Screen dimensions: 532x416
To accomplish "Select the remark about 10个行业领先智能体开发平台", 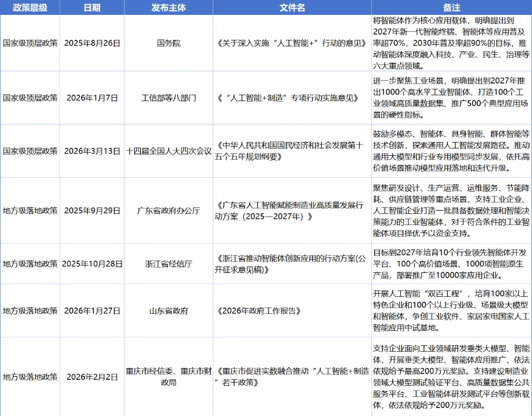I will point(452,264).
